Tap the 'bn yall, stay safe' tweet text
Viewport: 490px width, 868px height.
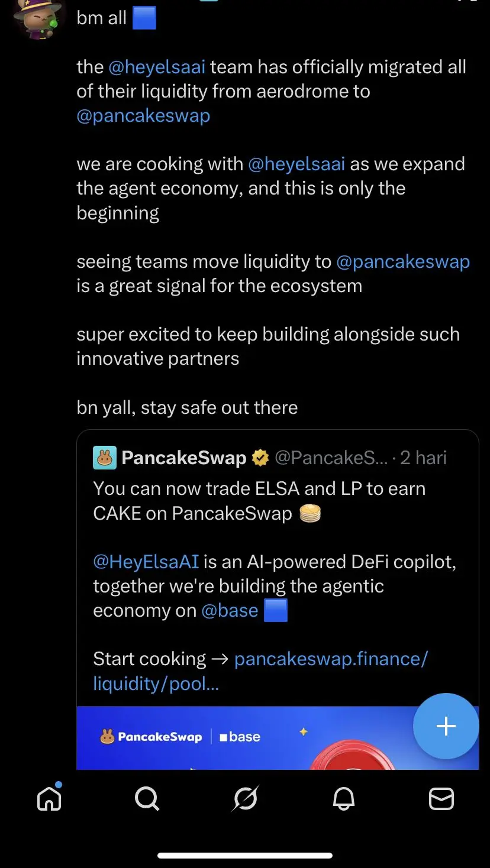pyautogui.click(x=187, y=407)
